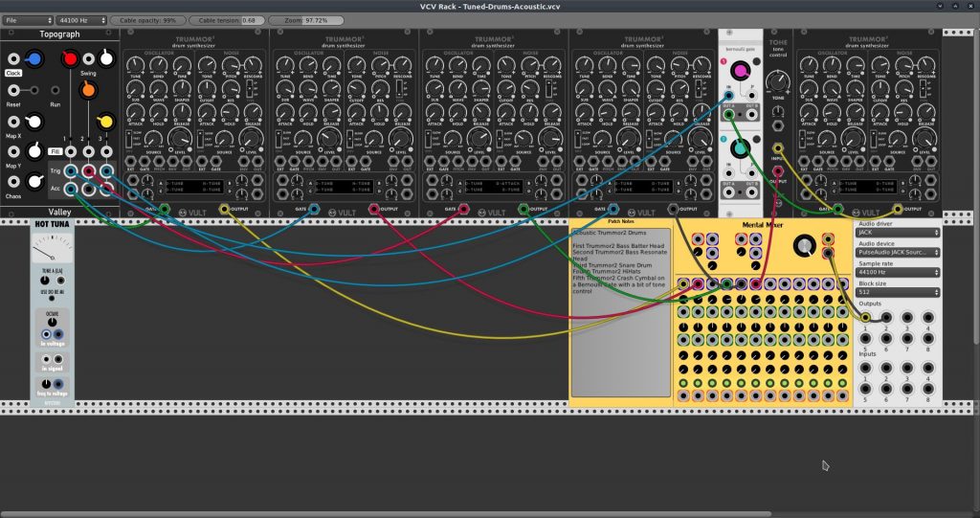Click the first Trummor oscillator LEVEL knob

coord(180,138)
